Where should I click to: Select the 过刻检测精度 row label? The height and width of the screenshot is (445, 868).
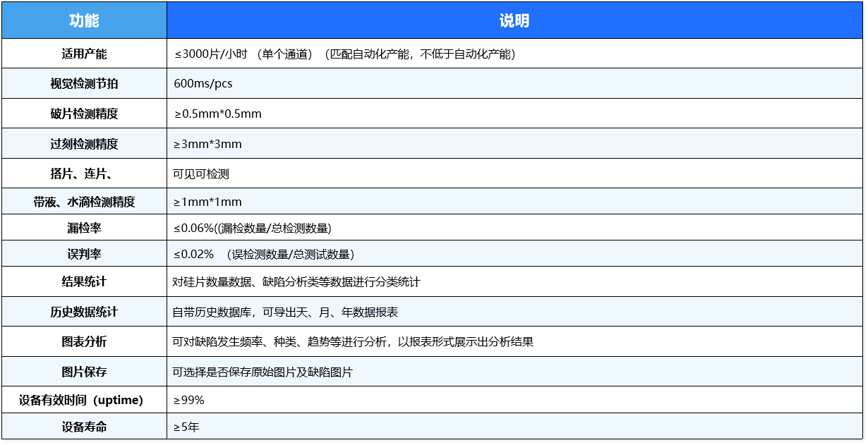pyautogui.click(x=84, y=144)
